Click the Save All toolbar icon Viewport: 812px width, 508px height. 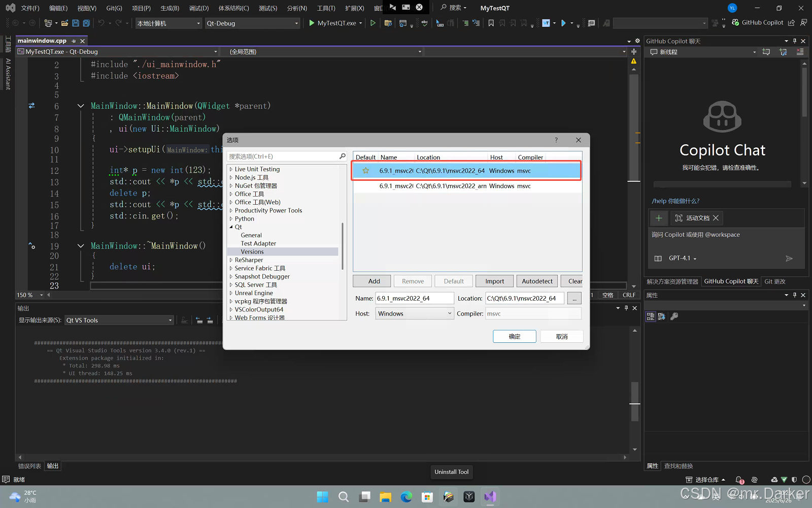[x=86, y=23]
